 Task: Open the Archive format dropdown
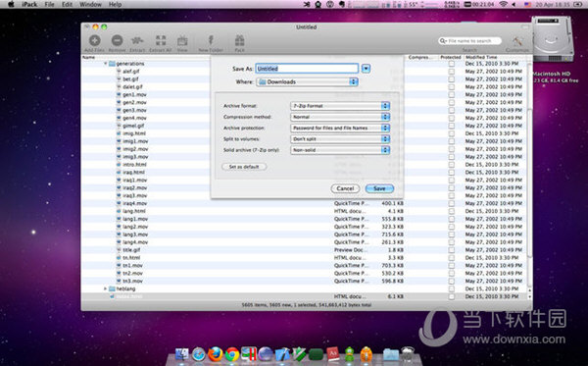click(340, 106)
